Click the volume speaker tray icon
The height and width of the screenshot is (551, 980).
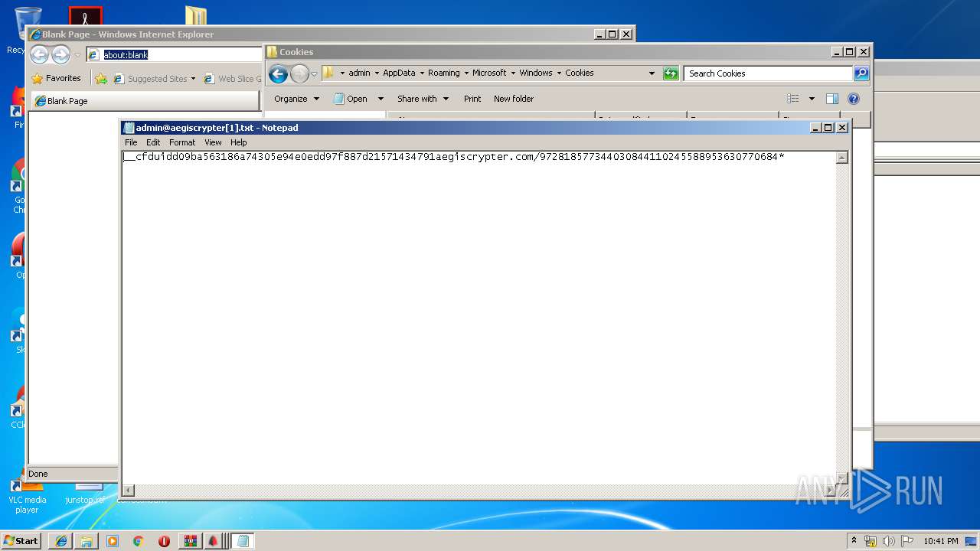(889, 541)
